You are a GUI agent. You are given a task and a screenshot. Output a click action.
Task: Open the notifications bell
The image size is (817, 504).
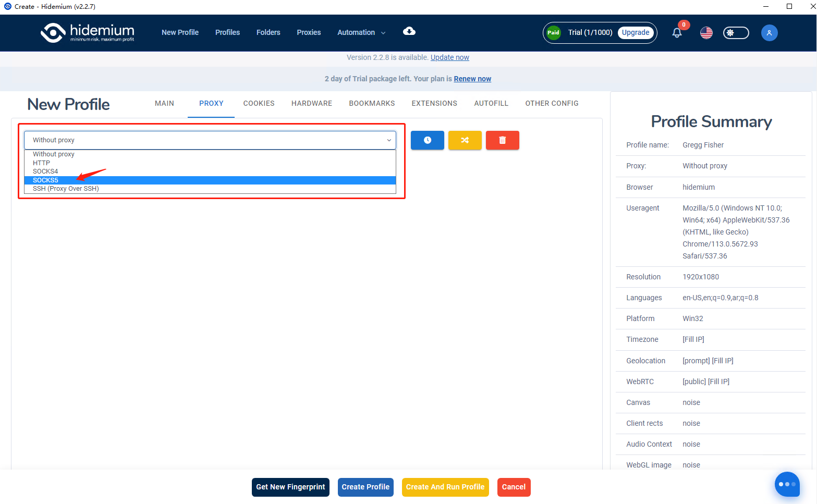click(x=677, y=33)
